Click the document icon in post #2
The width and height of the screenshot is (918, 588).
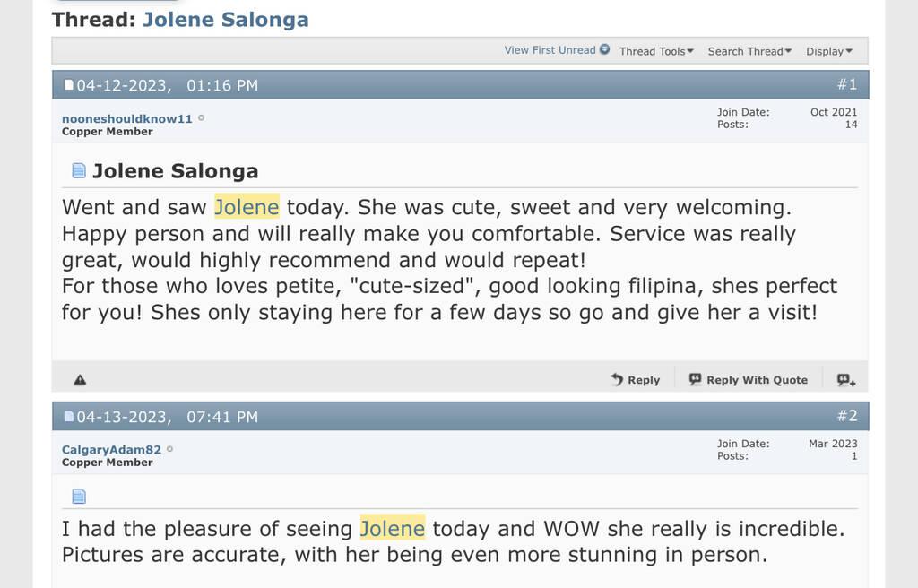click(79, 496)
